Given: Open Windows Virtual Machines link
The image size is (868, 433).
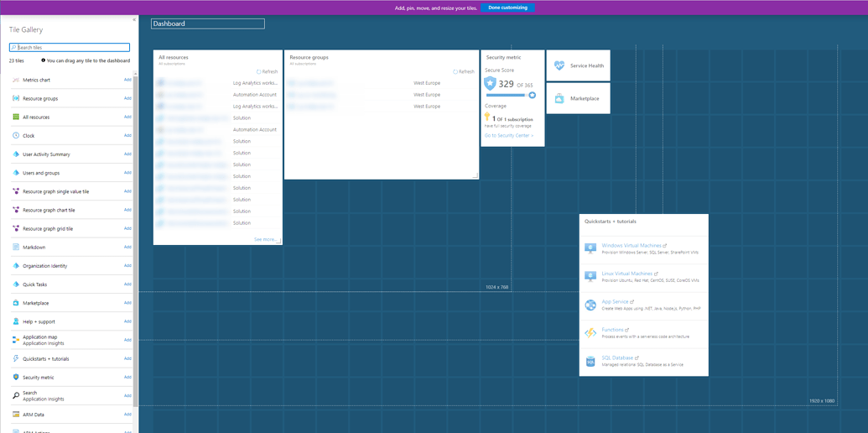Looking at the screenshot, I should coord(631,245).
